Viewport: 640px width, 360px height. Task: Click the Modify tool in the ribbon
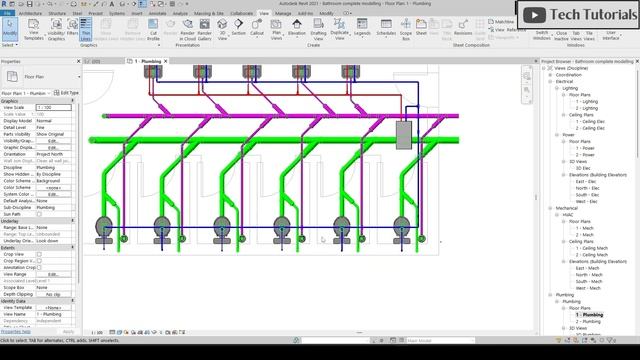point(10,29)
